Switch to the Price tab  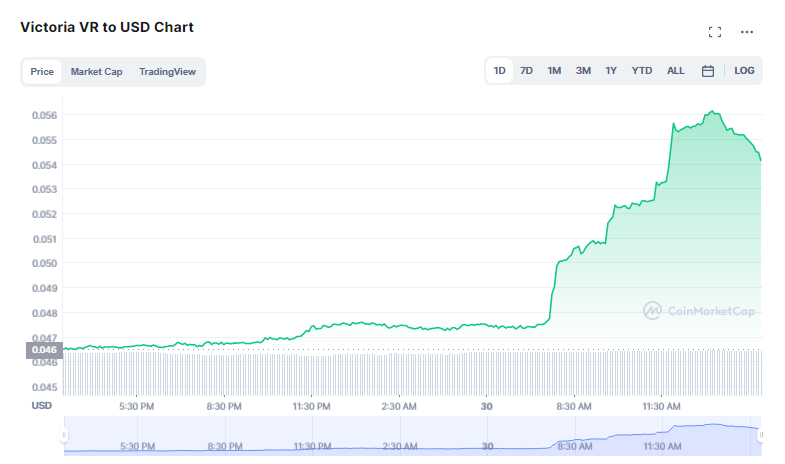click(42, 72)
